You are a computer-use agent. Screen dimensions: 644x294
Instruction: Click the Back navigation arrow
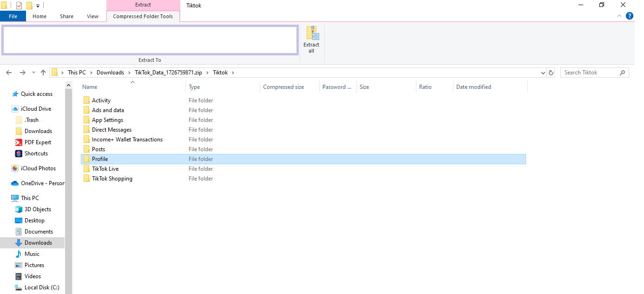9,73
